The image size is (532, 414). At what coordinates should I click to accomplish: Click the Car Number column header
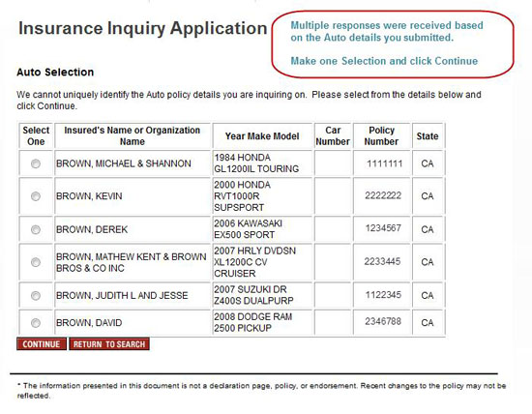tap(333, 135)
